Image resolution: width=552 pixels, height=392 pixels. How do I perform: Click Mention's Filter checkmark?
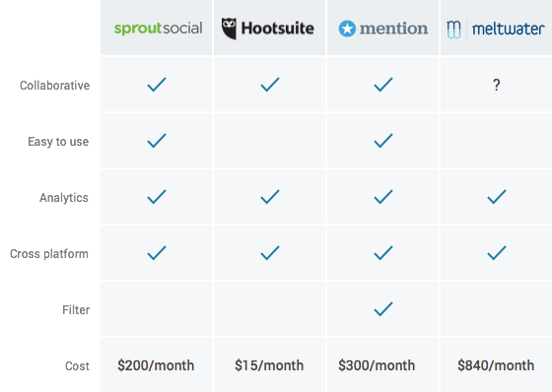[383, 309]
